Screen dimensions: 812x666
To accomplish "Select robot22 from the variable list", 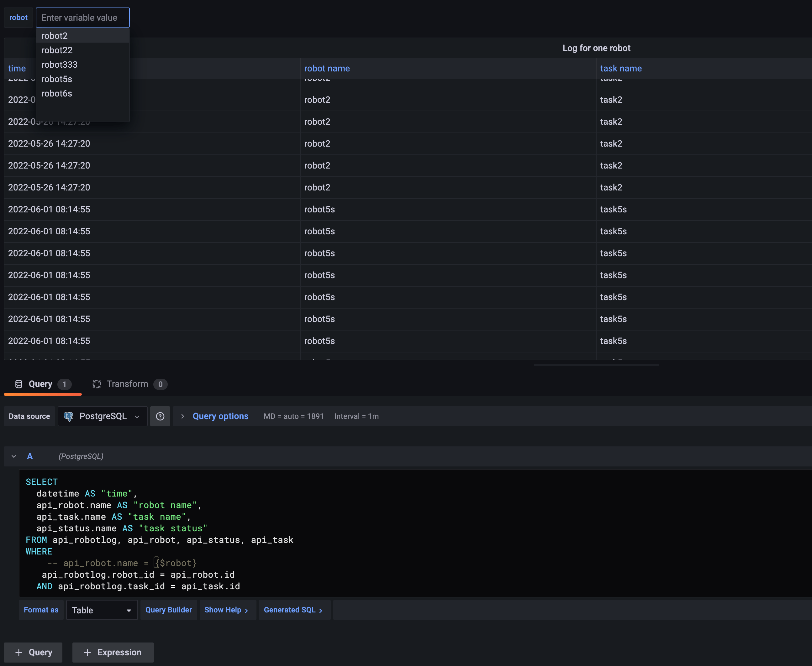I will (57, 50).
